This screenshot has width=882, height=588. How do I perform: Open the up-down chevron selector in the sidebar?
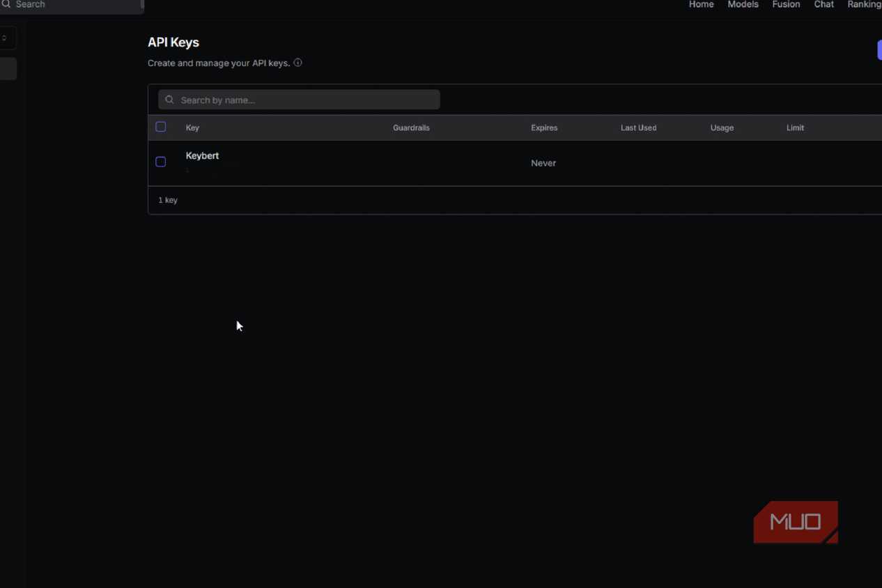point(5,38)
